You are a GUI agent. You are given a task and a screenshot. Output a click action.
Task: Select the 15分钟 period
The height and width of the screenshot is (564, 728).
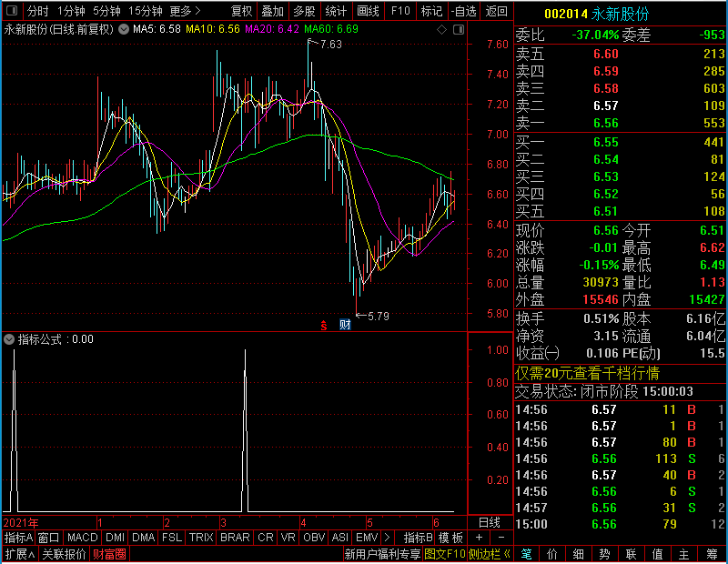click(x=145, y=11)
